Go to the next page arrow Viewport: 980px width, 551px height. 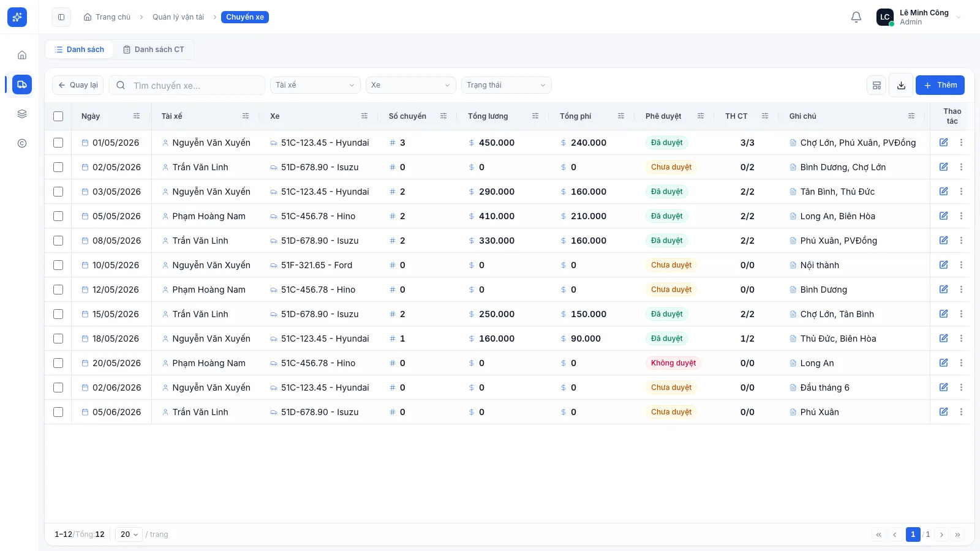pos(941,534)
